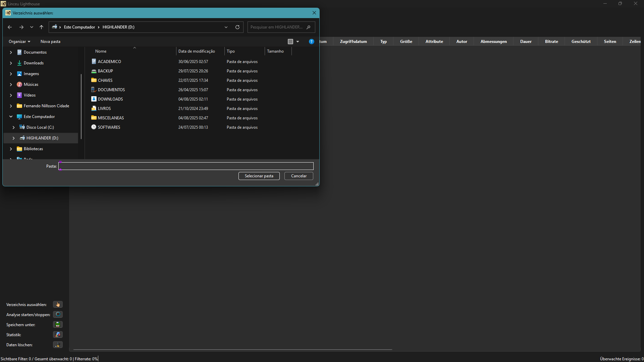Open the Organizar menu
The width and height of the screenshot is (644, 362).
pos(19,42)
